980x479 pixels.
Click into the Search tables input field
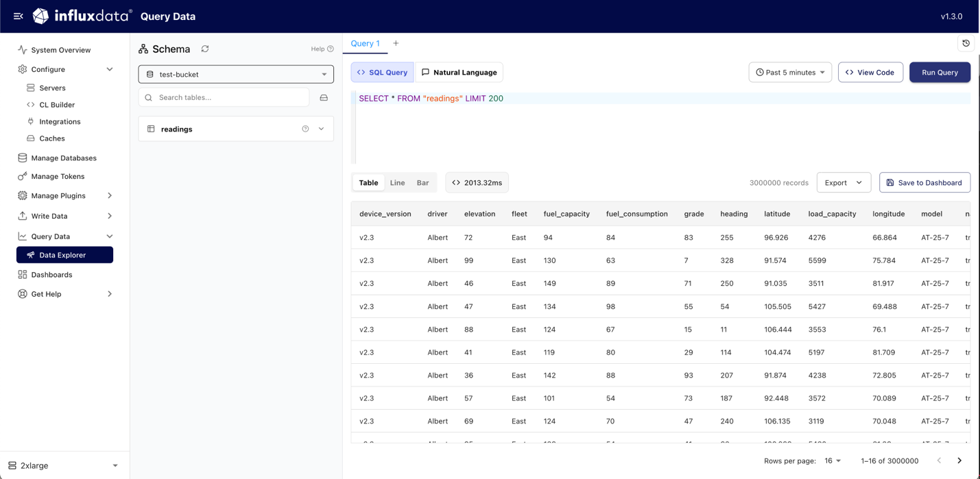tap(230, 98)
